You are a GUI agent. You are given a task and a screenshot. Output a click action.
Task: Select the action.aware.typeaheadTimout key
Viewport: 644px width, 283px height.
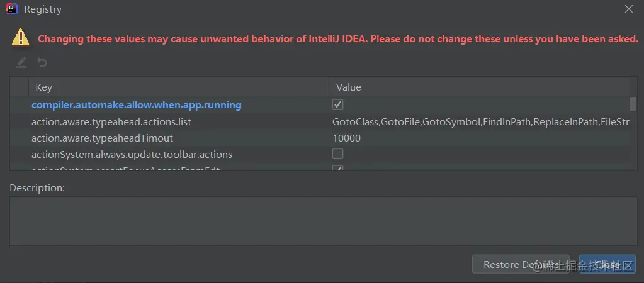click(x=102, y=138)
